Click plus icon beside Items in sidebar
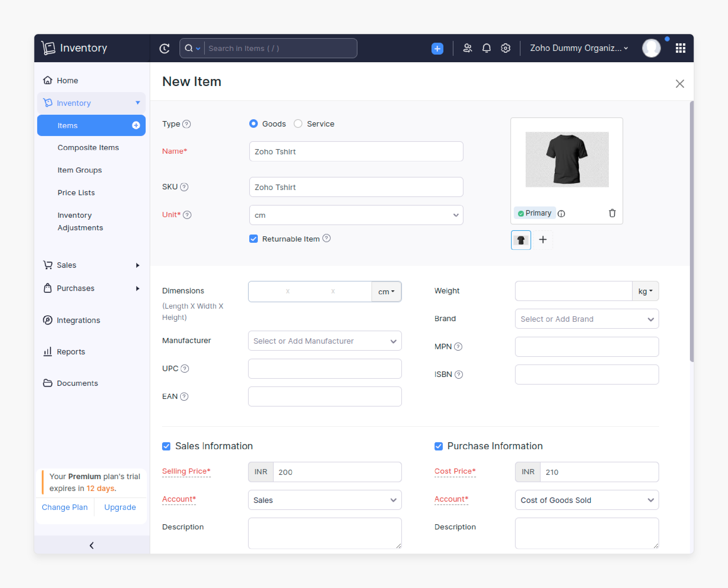728x588 pixels. (136, 125)
